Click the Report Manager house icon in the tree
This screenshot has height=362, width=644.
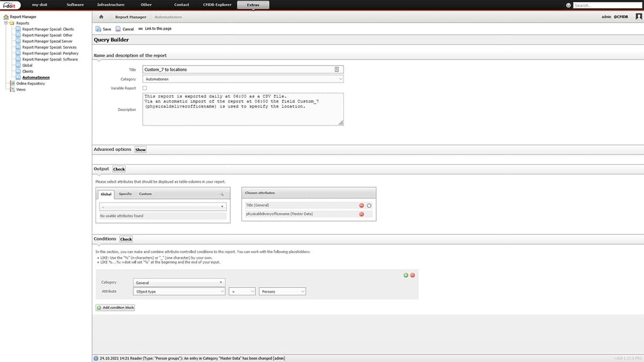pyautogui.click(x=6, y=17)
